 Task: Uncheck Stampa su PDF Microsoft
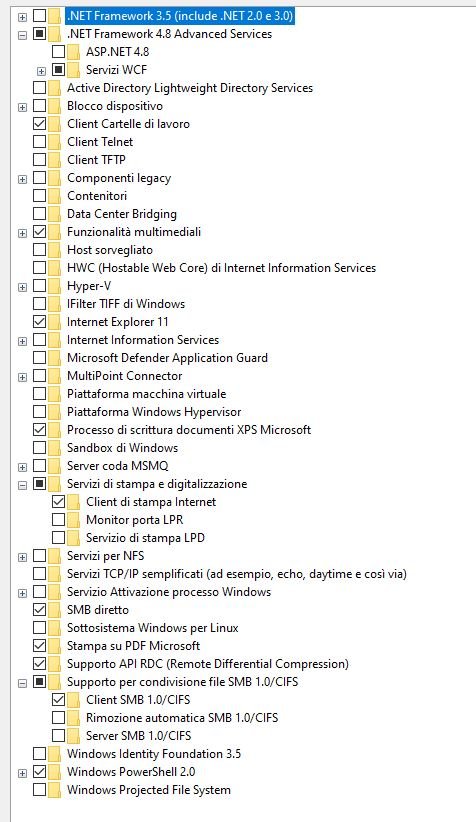[39, 645]
